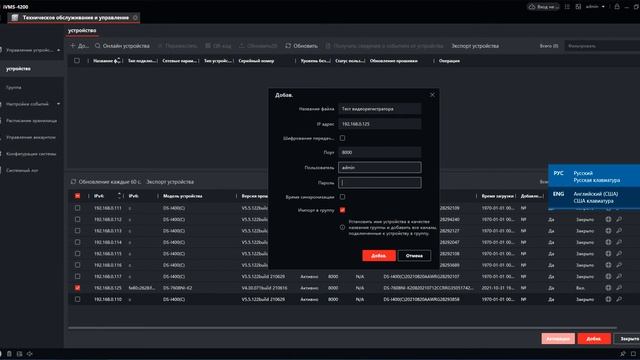This screenshot has width=640, height=360.
Task: Click the list icon next to cloud login
Action: pyautogui.click(x=567, y=7)
